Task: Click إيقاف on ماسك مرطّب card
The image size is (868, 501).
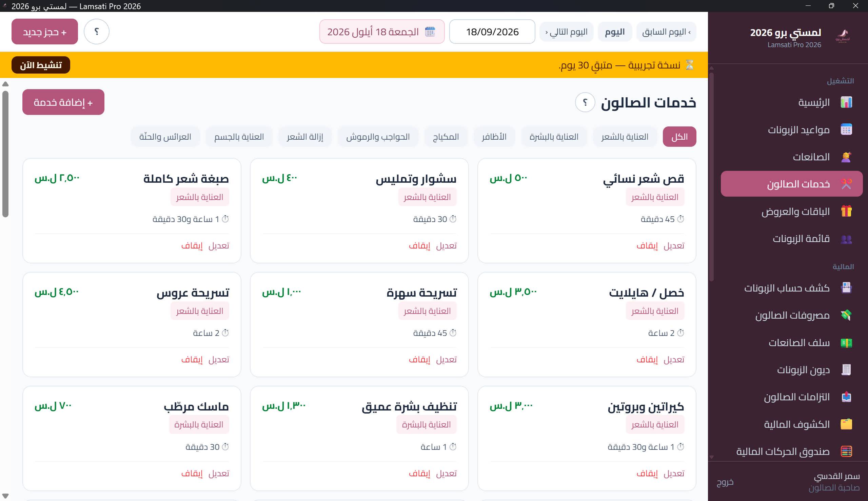Action: pos(192,473)
